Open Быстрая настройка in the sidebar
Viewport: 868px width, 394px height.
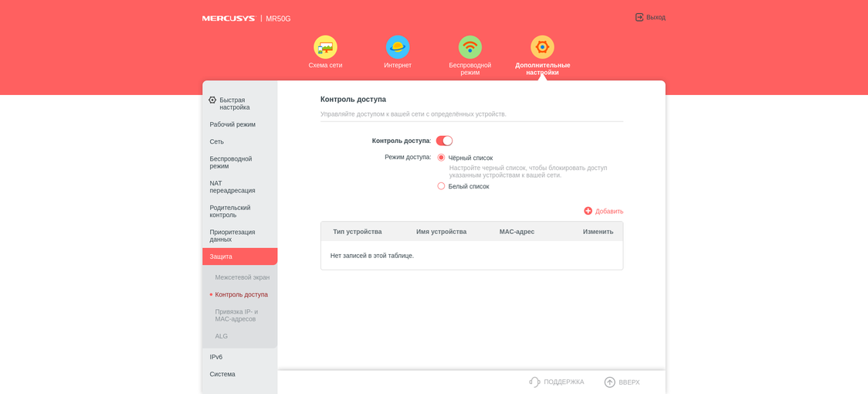point(234,104)
